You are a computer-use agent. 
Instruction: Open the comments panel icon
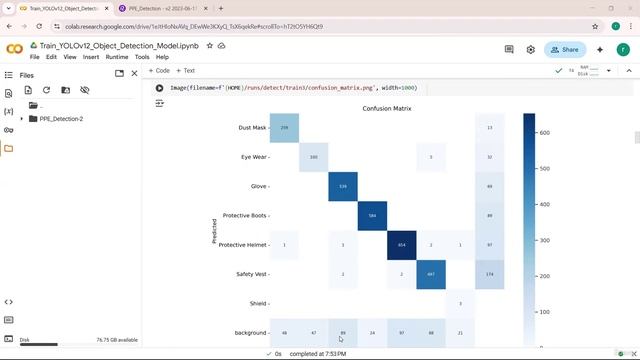tap(509, 49)
